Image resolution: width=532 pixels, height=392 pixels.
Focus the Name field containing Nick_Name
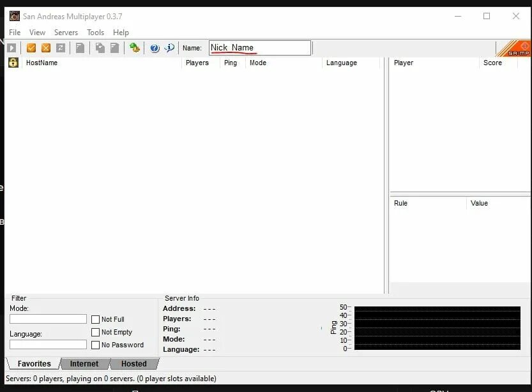pyautogui.click(x=260, y=48)
